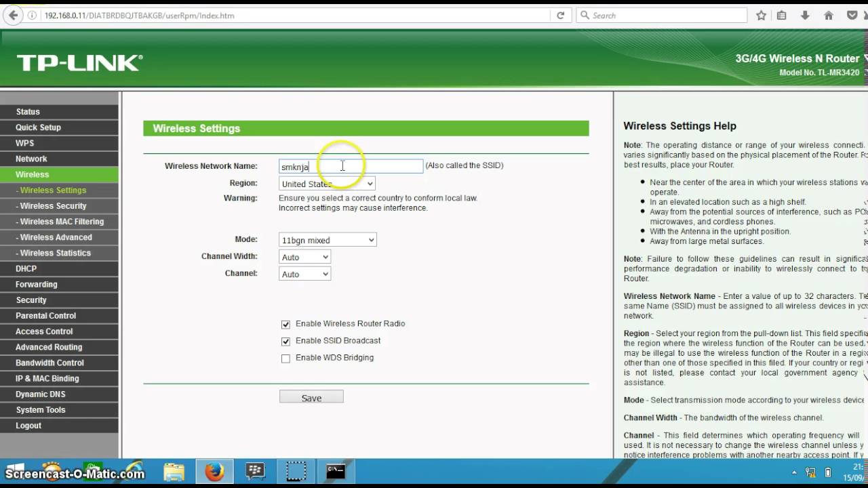Check Enable WDS Bridging
The image size is (868, 488).
pyautogui.click(x=285, y=359)
